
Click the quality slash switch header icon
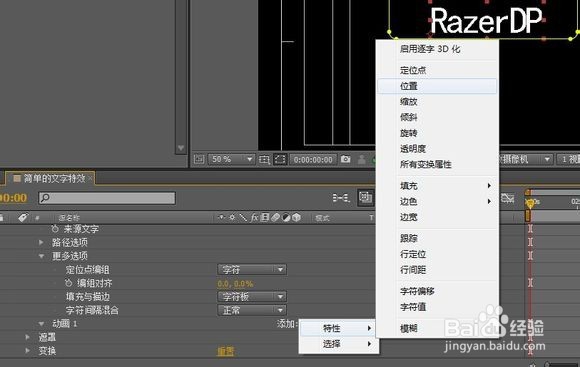click(x=243, y=218)
